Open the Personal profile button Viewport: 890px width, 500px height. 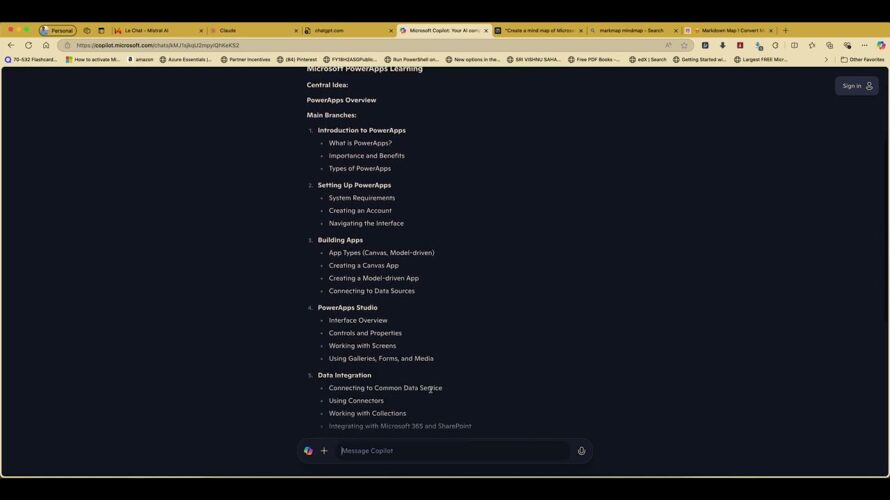coord(57,31)
